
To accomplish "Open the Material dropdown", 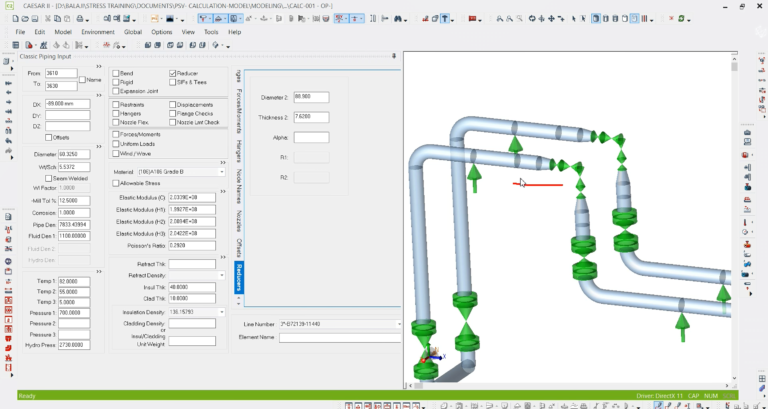I will [221, 172].
